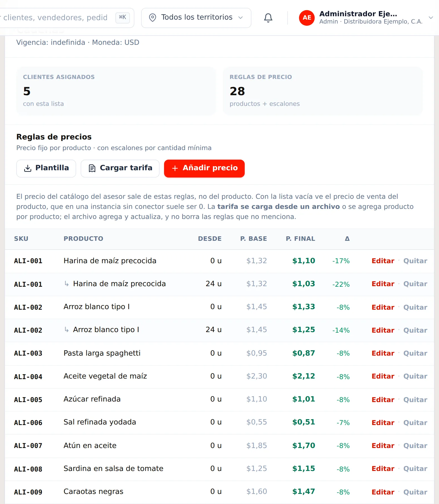Click the Administrador Eje... account name
Screen dimensions: 439x504
pos(358,14)
